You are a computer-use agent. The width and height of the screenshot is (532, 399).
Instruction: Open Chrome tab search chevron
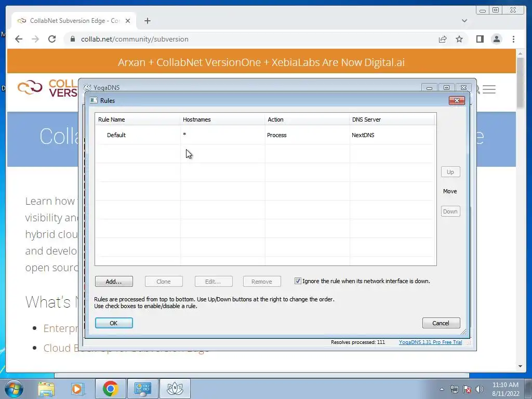click(x=464, y=21)
